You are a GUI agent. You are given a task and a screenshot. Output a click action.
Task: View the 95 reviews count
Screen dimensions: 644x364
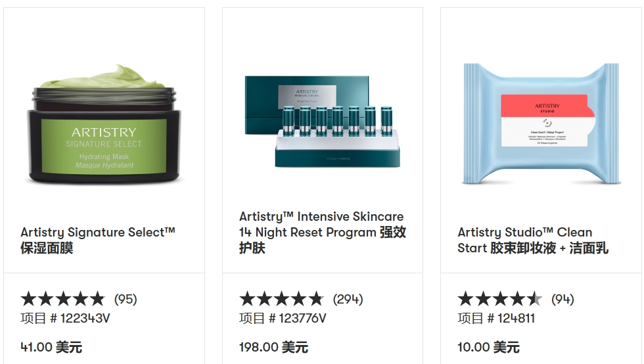click(x=126, y=299)
